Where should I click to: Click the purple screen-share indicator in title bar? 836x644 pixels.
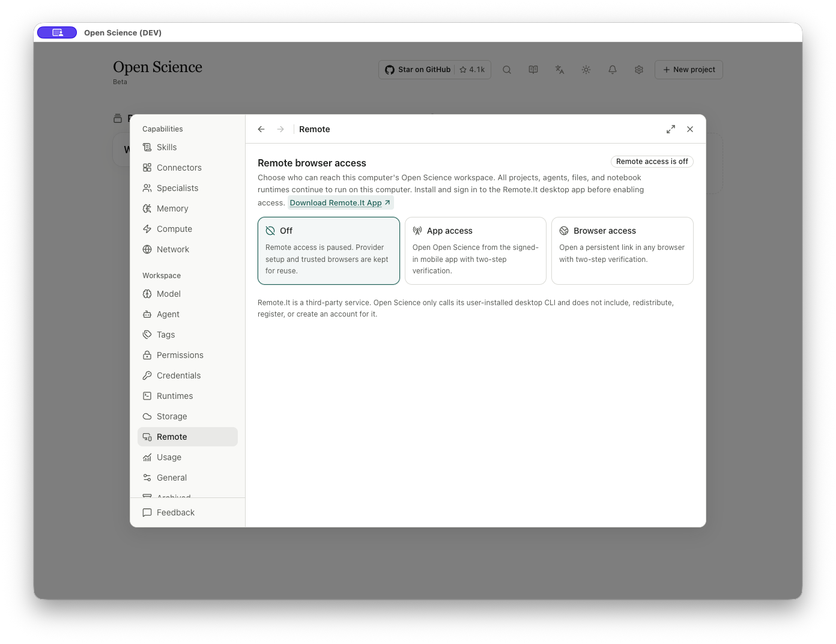point(57,32)
